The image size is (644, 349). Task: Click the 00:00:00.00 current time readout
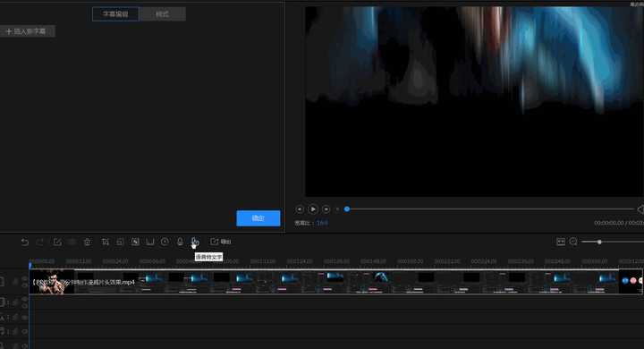click(609, 223)
